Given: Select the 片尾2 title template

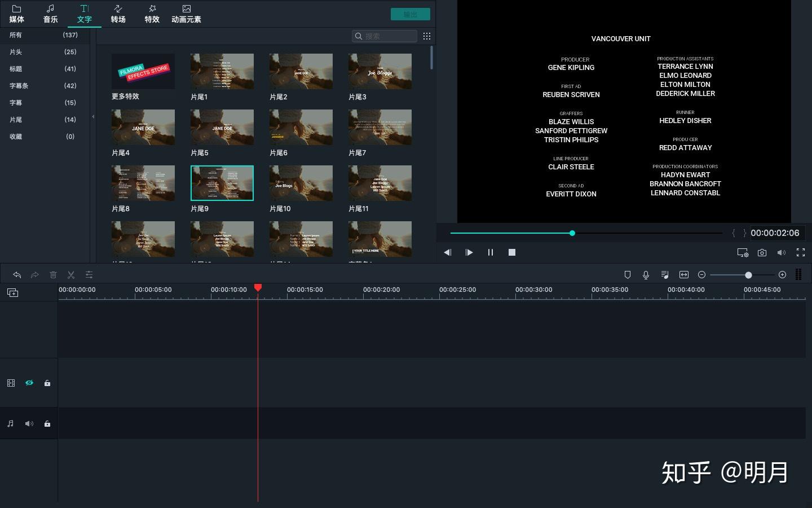Looking at the screenshot, I should (301, 71).
